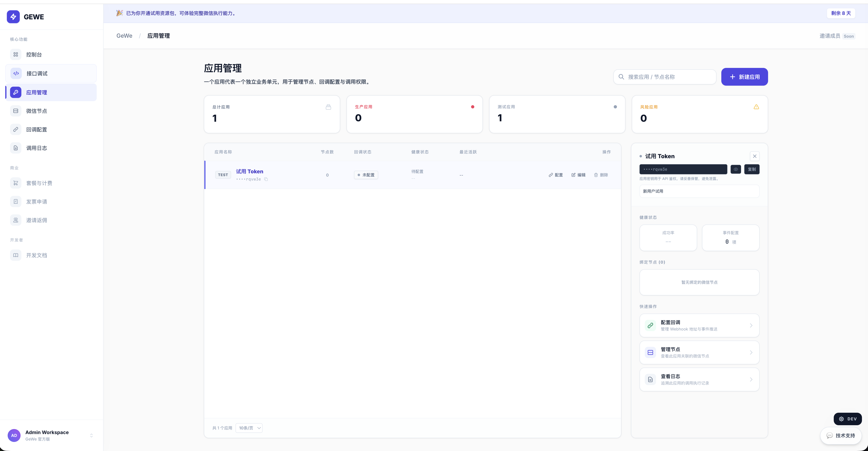Image resolution: width=868 pixels, height=451 pixels.
Task: Click the 新用户试用 remark field
Action: coord(699,191)
